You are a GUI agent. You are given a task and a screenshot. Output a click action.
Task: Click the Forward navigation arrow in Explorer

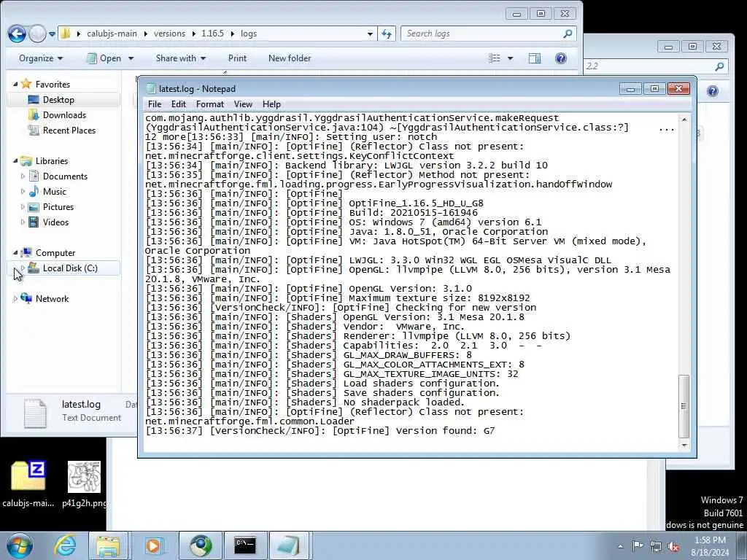click(37, 34)
